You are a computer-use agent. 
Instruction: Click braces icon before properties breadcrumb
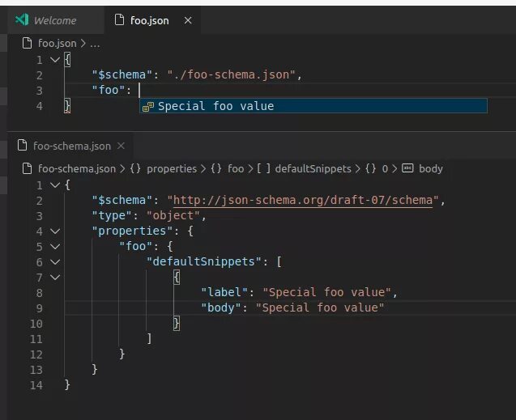point(135,168)
